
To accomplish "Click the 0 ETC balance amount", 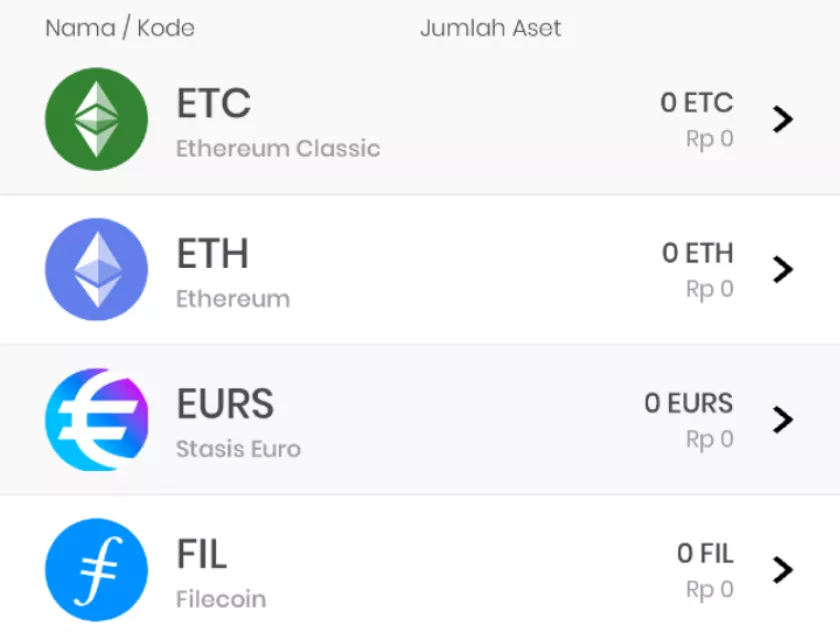I will pyautogui.click(x=696, y=103).
